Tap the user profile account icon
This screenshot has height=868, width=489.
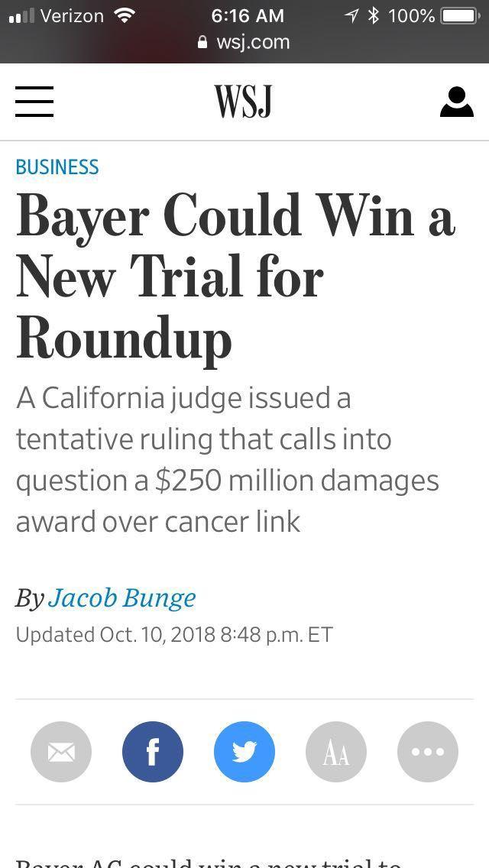457,102
